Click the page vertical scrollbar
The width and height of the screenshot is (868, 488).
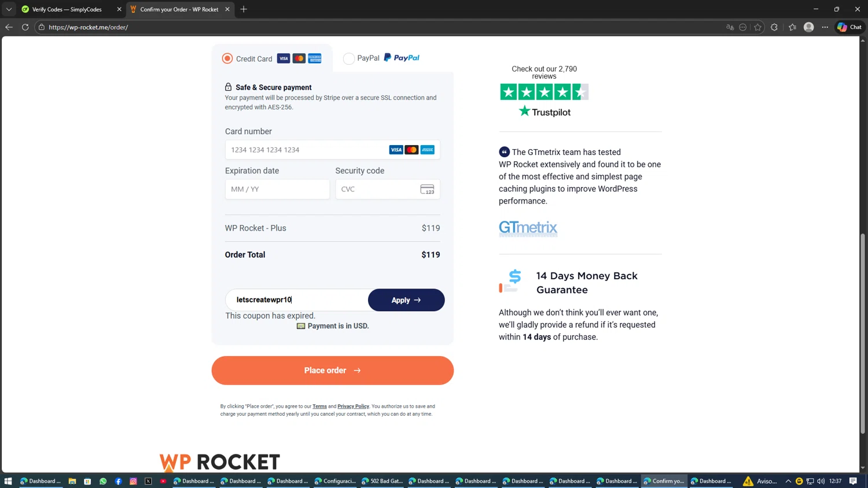pos(863,334)
